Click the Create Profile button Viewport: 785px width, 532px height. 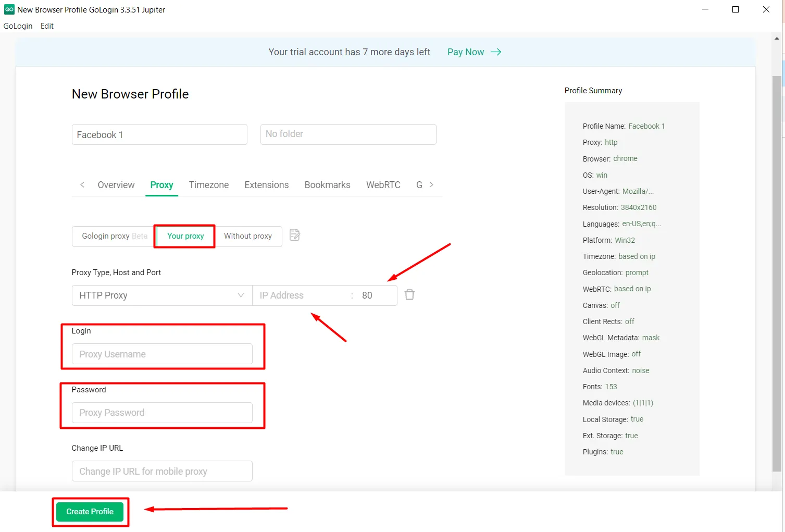point(90,512)
